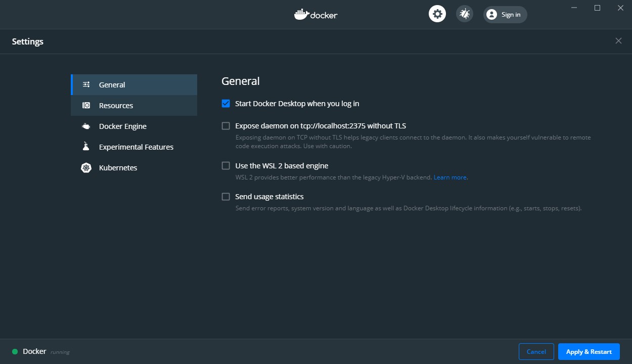This screenshot has height=364, width=632.
Task: Disable Start Docker Desktop when you log in
Action: coord(225,103)
